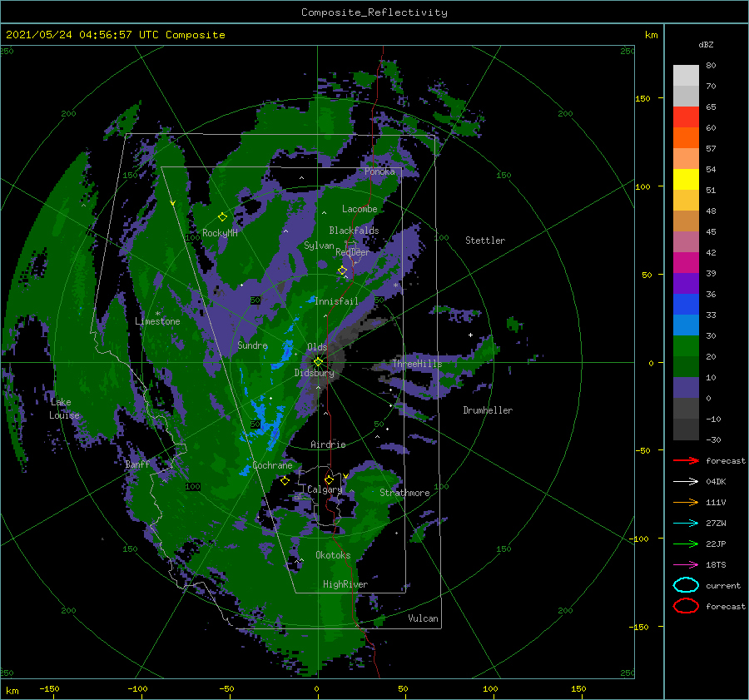Pick the red 60-65 dBZ swatch
This screenshot has height=700, width=749.
(686, 117)
